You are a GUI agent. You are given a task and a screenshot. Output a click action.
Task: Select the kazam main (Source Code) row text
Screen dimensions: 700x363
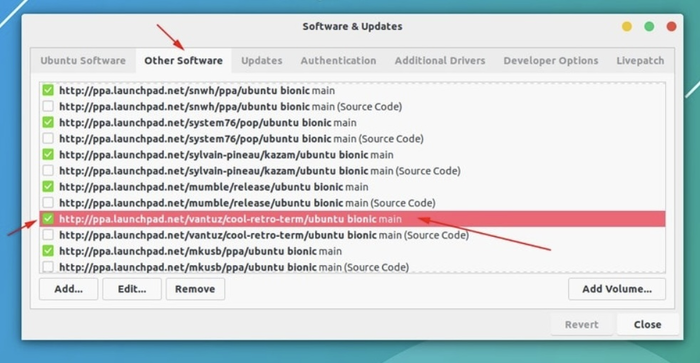coord(259,171)
